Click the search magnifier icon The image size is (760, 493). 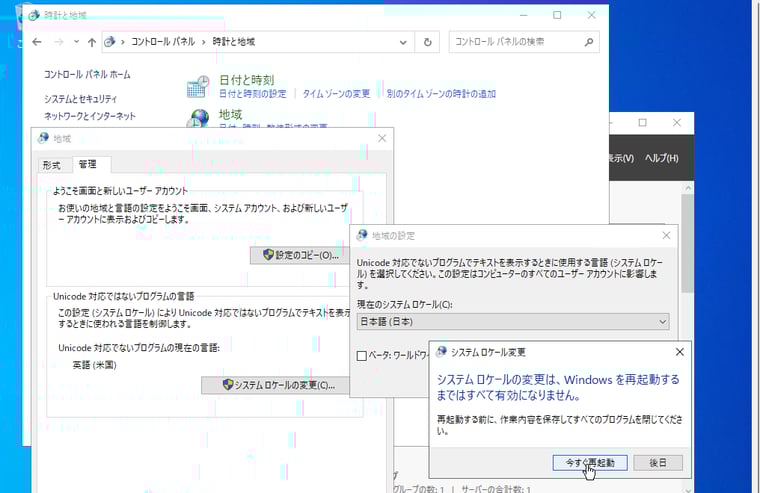589,42
